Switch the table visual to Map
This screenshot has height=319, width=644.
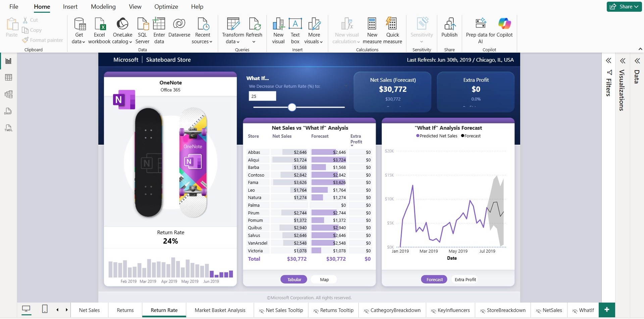324,279
